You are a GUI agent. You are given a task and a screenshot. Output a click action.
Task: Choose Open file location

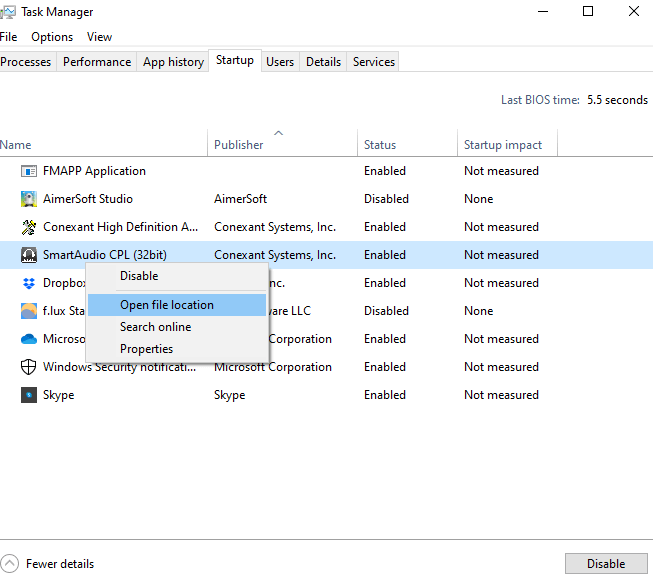(x=177, y=305)
